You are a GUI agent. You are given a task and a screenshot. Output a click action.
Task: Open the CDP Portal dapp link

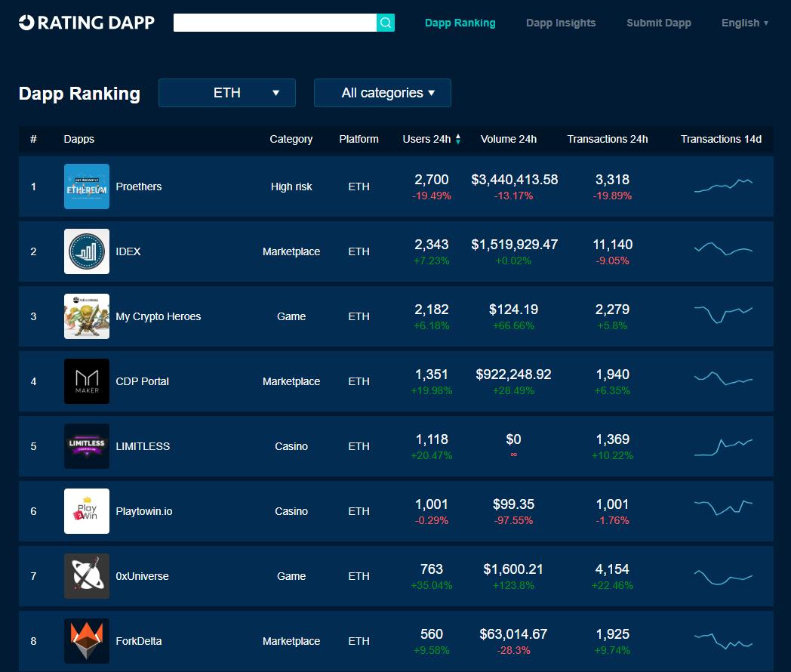click(x=142, y=381)
